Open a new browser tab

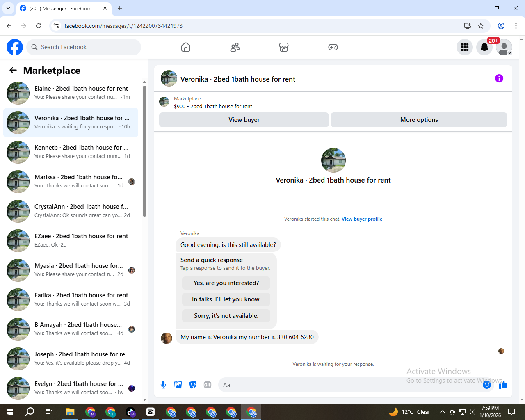coord(120,8)
